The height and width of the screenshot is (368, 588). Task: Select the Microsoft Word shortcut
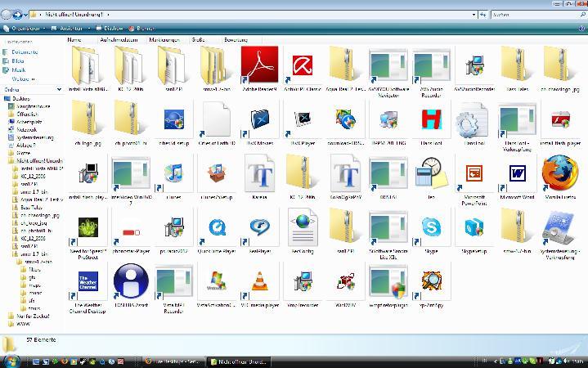(517, 173)
